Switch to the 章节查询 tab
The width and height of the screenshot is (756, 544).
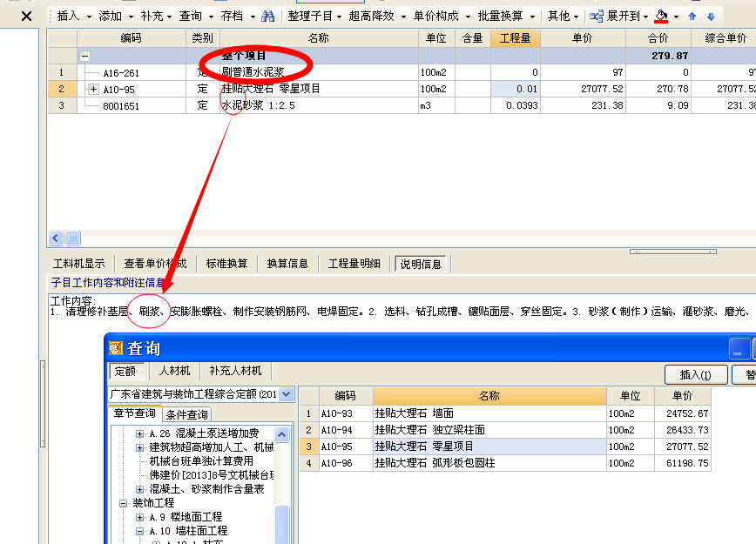click(134, 413)
